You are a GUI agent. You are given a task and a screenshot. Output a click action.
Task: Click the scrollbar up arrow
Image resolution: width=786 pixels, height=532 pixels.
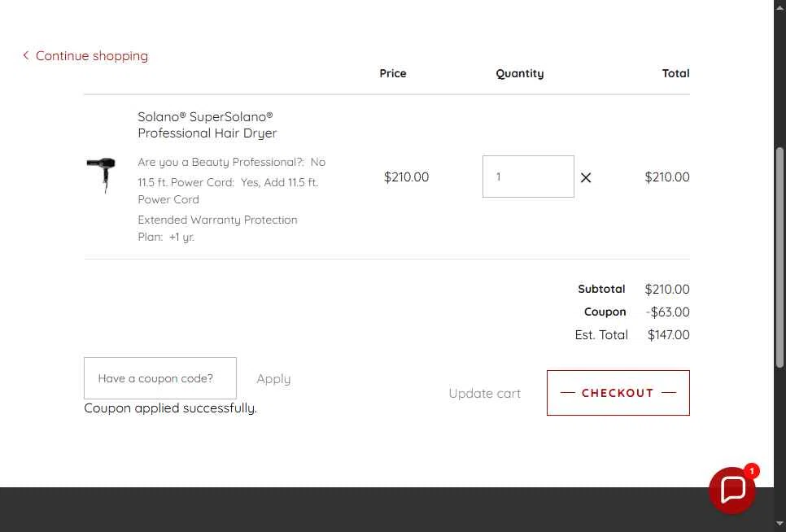779,6
